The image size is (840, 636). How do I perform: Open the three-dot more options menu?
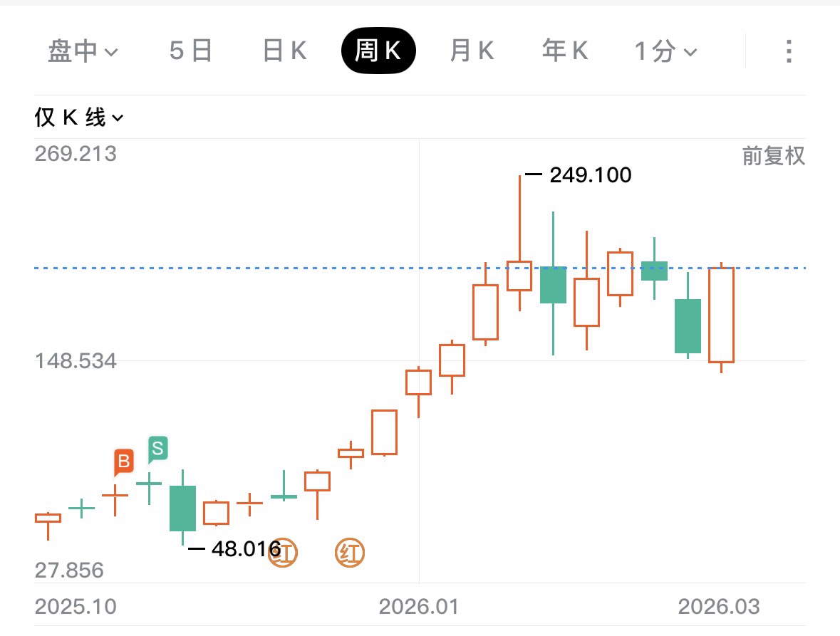point(788,51)
